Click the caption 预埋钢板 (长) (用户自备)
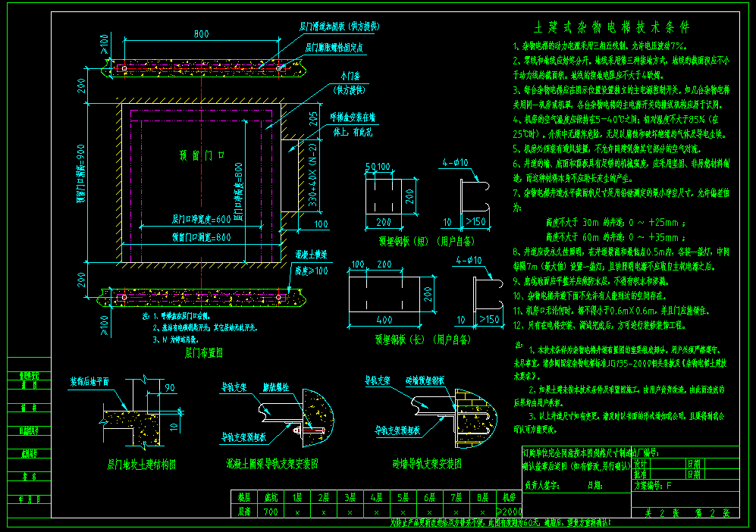Image resolution: width=756 pixels, height=532 pixels. (x=423, y=340)
